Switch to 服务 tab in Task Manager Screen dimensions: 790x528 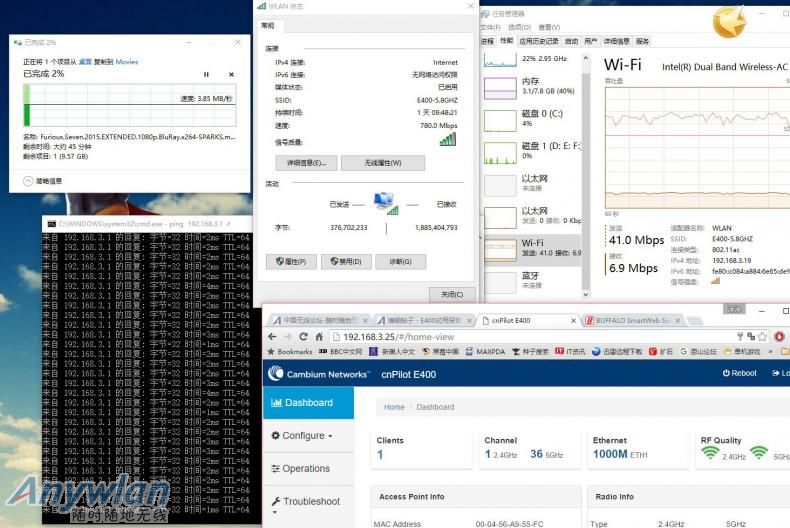642,41
